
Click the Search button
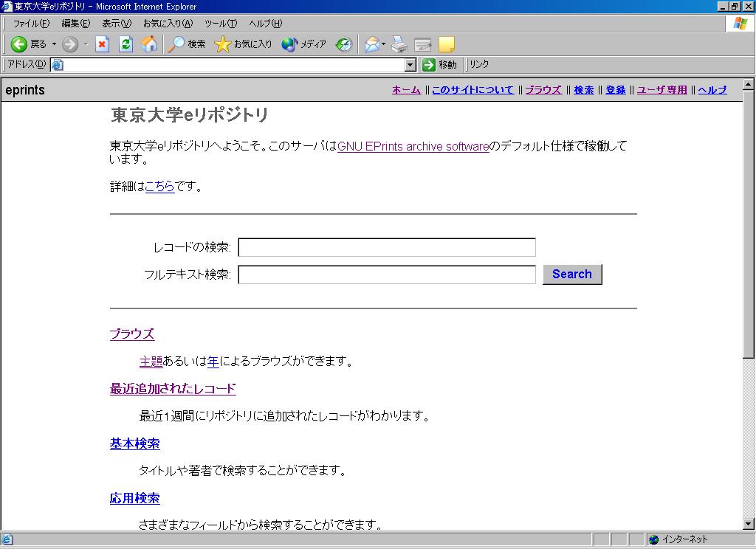[572, 274]
